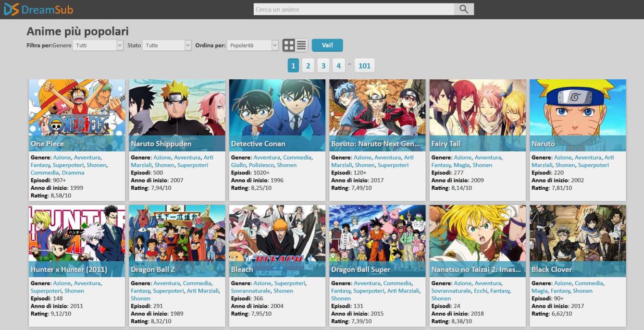Click the Naruto Shippuden title
The width and height of the screenshot is (644, 330).
tap(161, 144)
